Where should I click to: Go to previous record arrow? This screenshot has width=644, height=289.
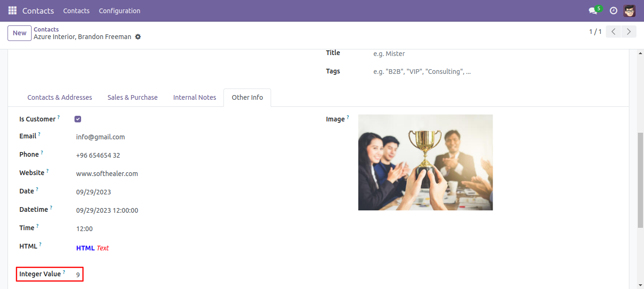point(613,32)
